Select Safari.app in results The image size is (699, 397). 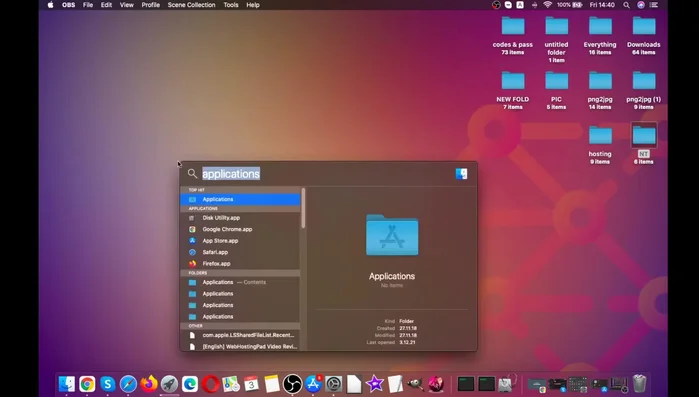click(x=240, y=252)
